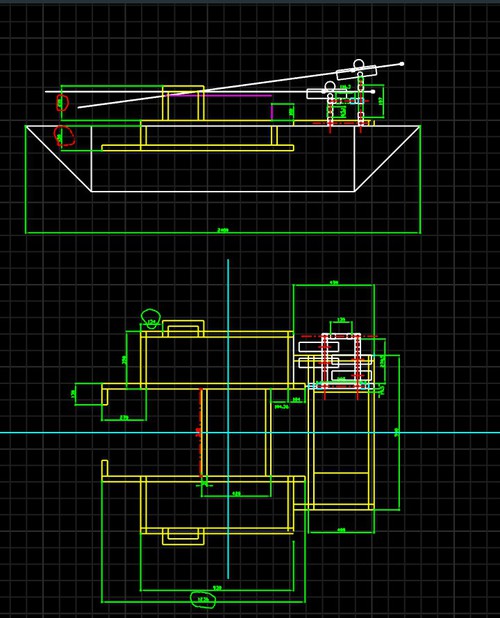Click the 920 dimension text under the plan view
Screen dimensions: 500x618
coord(217,588)
